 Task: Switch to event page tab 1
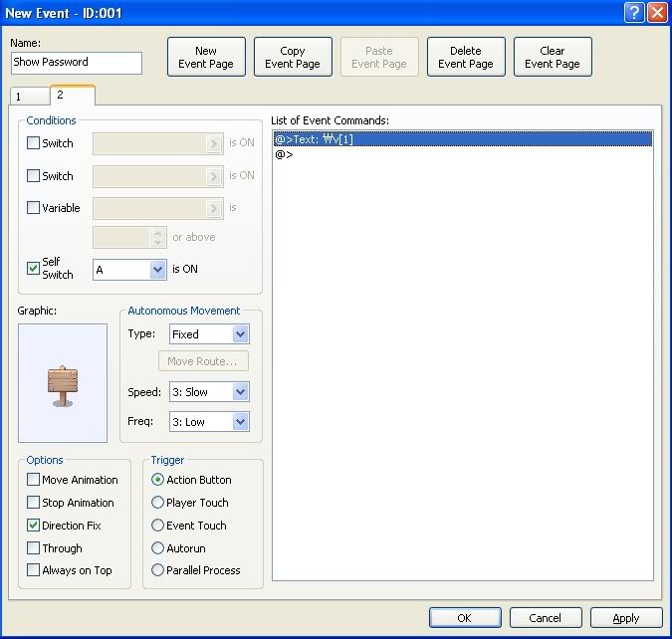point(28,97)
